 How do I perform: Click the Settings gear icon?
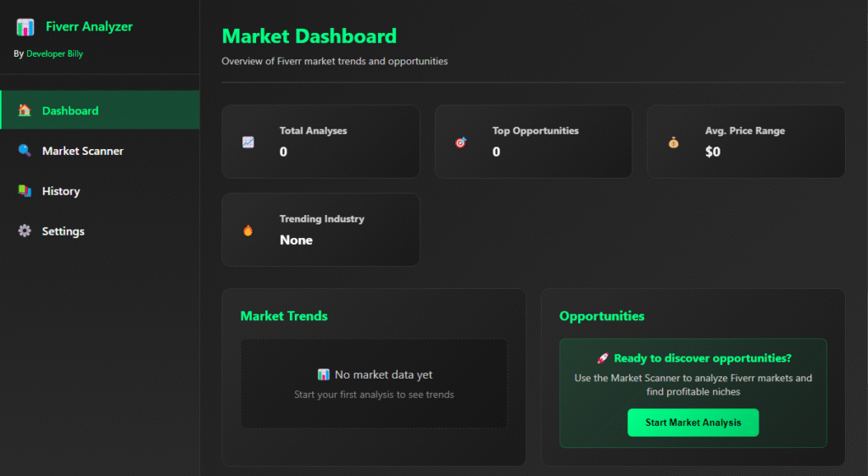pos(25,230)
